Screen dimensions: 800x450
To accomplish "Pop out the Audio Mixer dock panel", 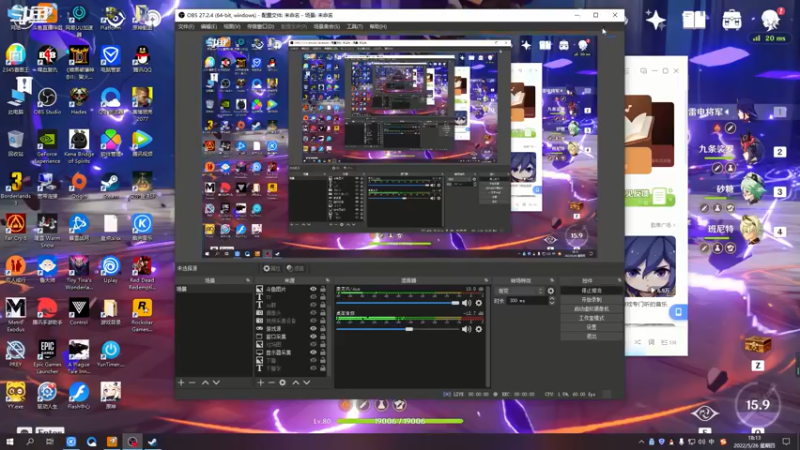I will coord(486,280).
